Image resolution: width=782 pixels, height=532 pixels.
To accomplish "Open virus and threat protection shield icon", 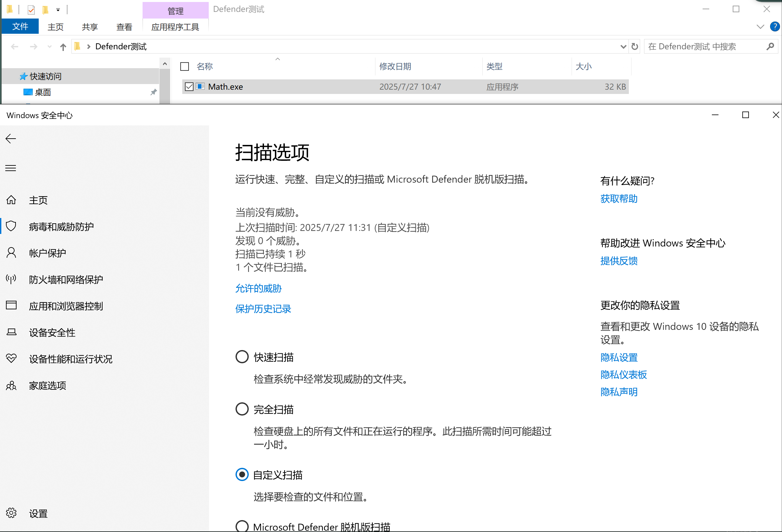I will (x=11, y=226).
